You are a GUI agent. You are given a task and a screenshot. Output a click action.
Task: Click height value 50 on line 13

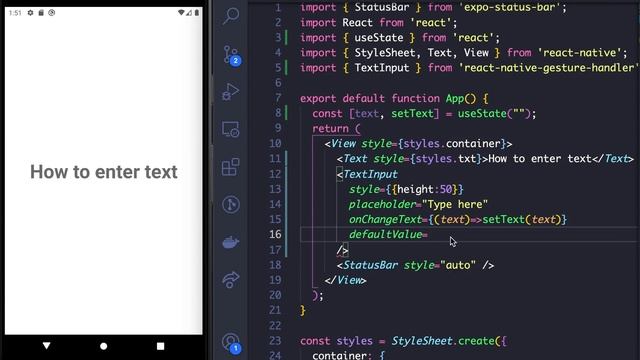pos(446,189)
